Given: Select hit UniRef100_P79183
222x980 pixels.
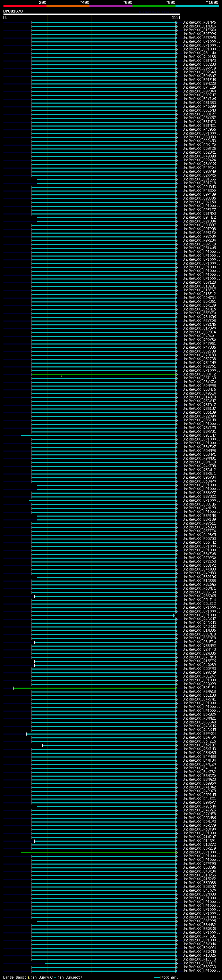Looking at the screenshot, I should point(199,355).
